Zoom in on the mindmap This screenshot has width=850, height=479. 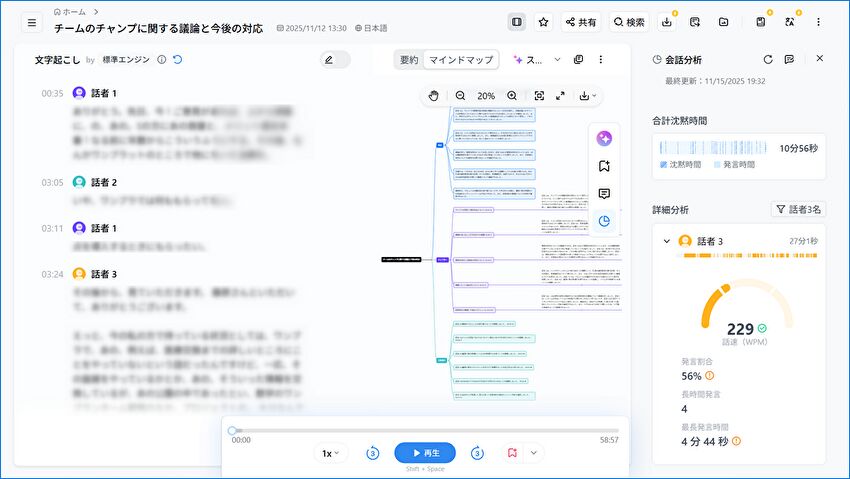pos(512,95)
